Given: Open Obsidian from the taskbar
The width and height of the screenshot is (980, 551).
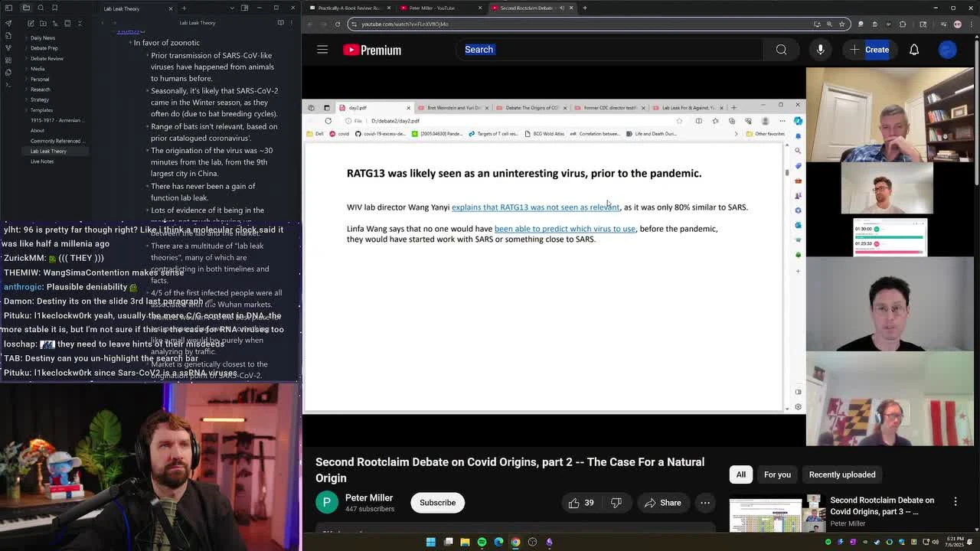Looking at the screenshot, I should (549, 542).
